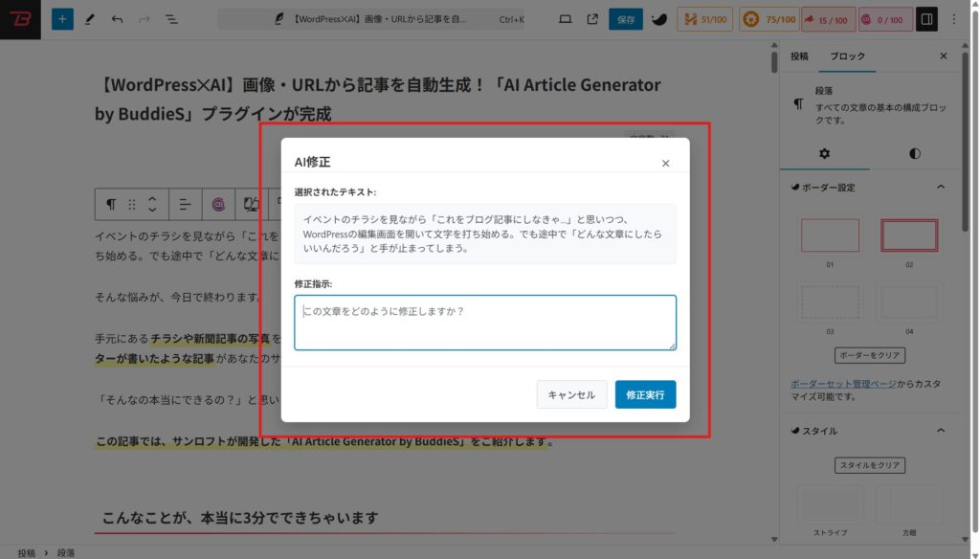Collapse the ボーダー設定 section

(869, 187)
